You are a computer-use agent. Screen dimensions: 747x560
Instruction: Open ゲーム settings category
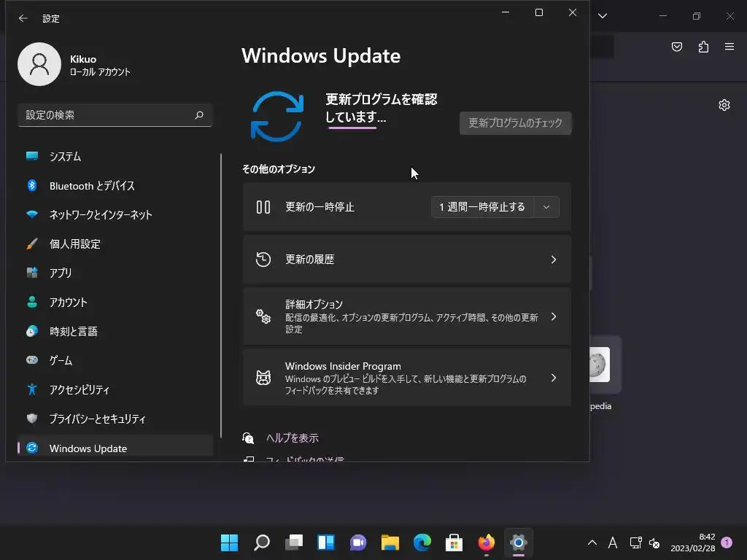click(115, 360)
